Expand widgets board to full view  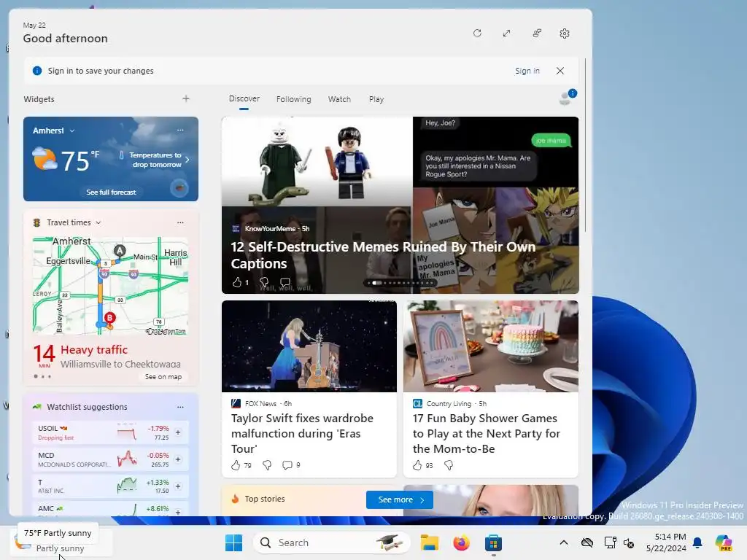[x=506, y=34]
